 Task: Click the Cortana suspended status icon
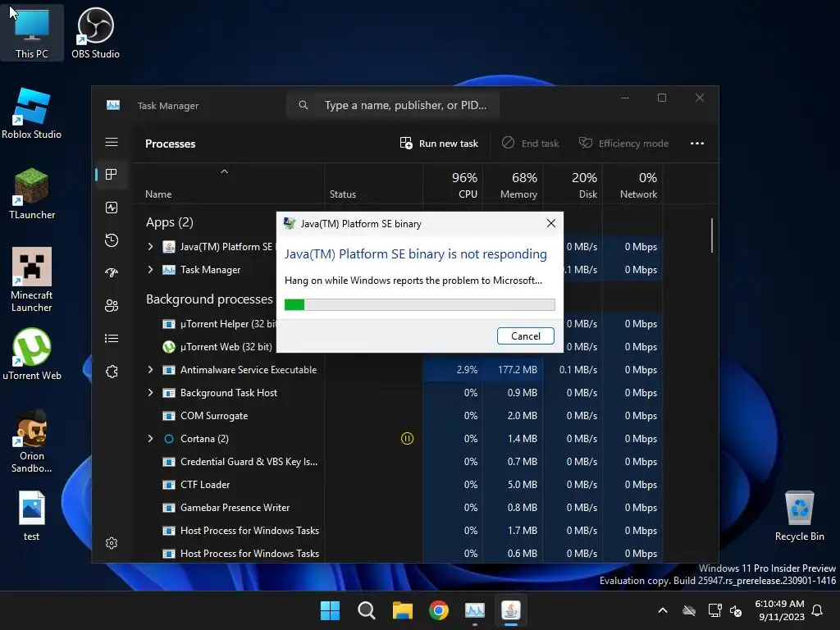tap(407, 439)
